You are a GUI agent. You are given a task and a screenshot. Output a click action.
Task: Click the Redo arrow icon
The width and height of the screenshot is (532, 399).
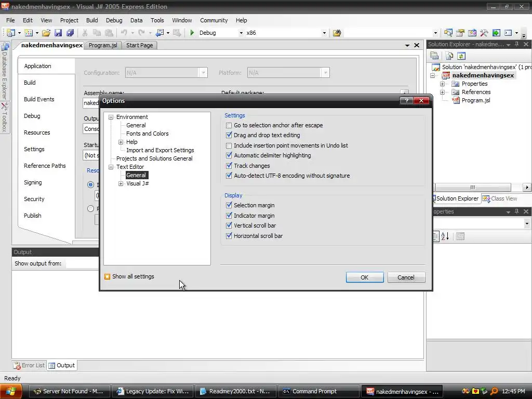(x=141, y=33)
